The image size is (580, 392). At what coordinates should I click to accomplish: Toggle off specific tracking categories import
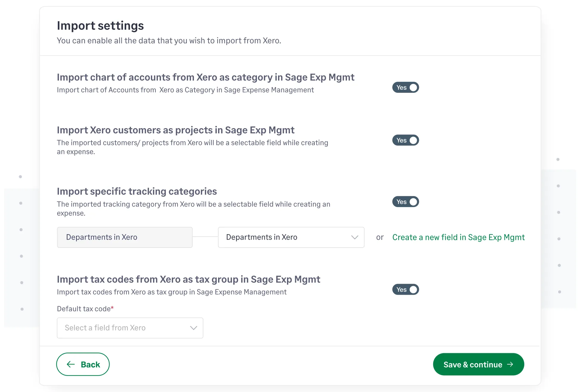[405, 202]
